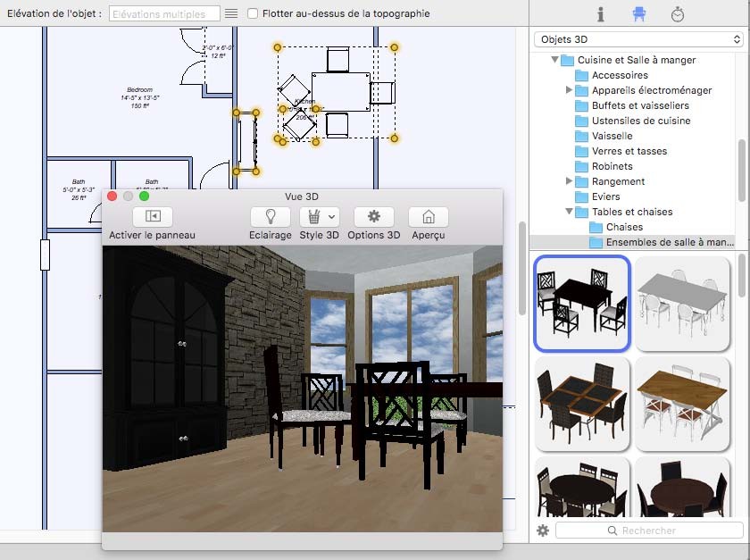Click the library settings gear icon
Viewport: 750px width, 560px height.
[543, 531]
